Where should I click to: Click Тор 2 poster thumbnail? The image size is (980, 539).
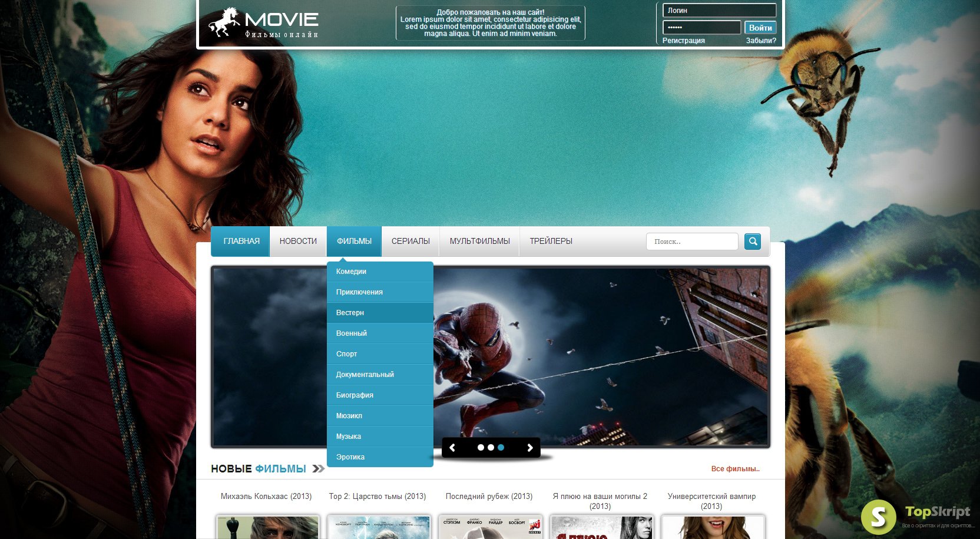tap(379, 527)
